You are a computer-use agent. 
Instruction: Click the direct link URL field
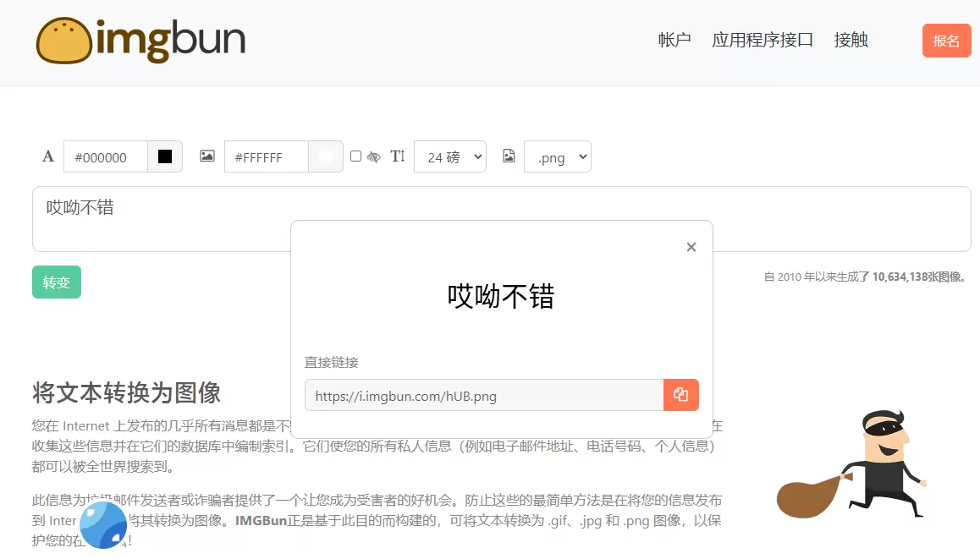(484, 396)
